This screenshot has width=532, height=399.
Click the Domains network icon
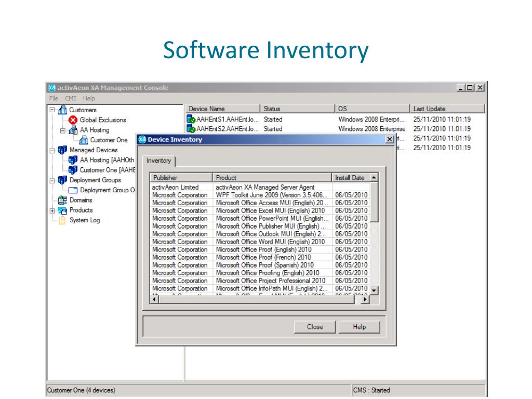coord(62,200)
